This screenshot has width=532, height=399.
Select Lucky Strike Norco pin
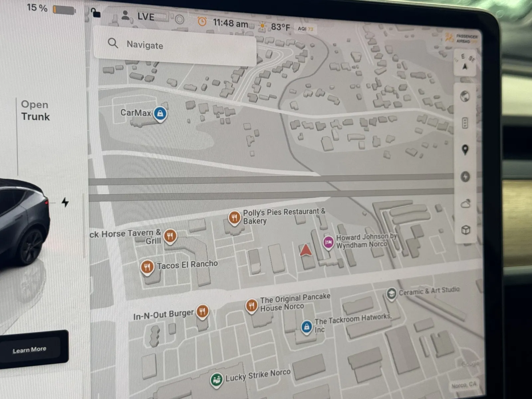pyautogui.click(x=216, y=380)
